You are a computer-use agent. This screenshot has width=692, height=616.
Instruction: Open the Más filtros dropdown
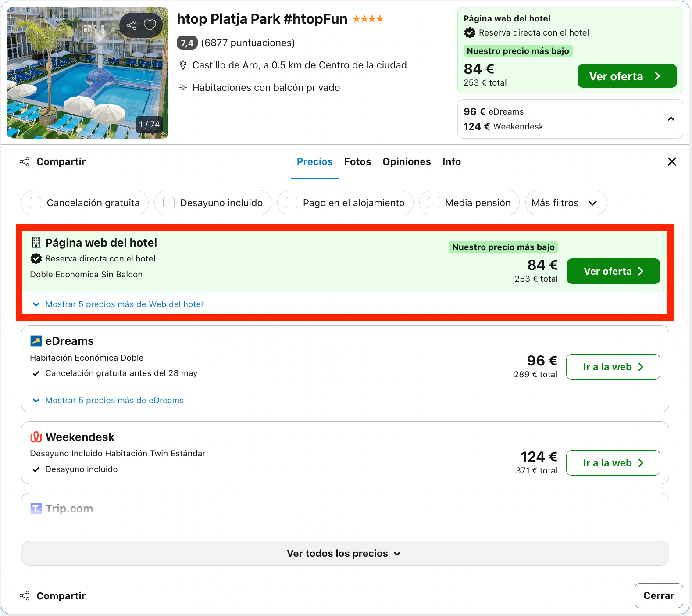[566, 203]
